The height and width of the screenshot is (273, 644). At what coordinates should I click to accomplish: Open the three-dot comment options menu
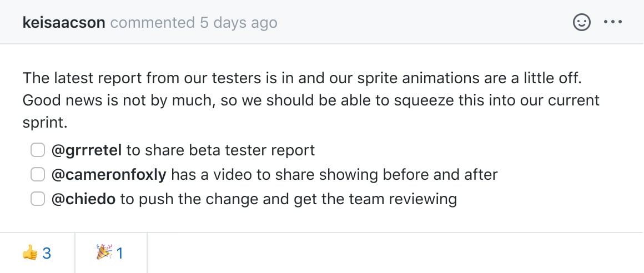click(613, 23)
